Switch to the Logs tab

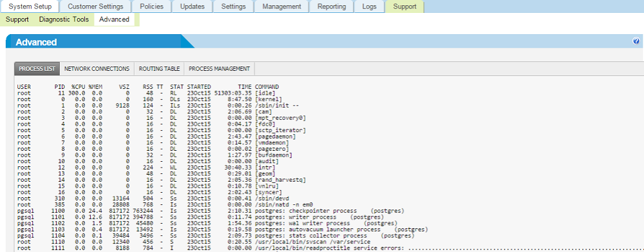click(370, 6)
